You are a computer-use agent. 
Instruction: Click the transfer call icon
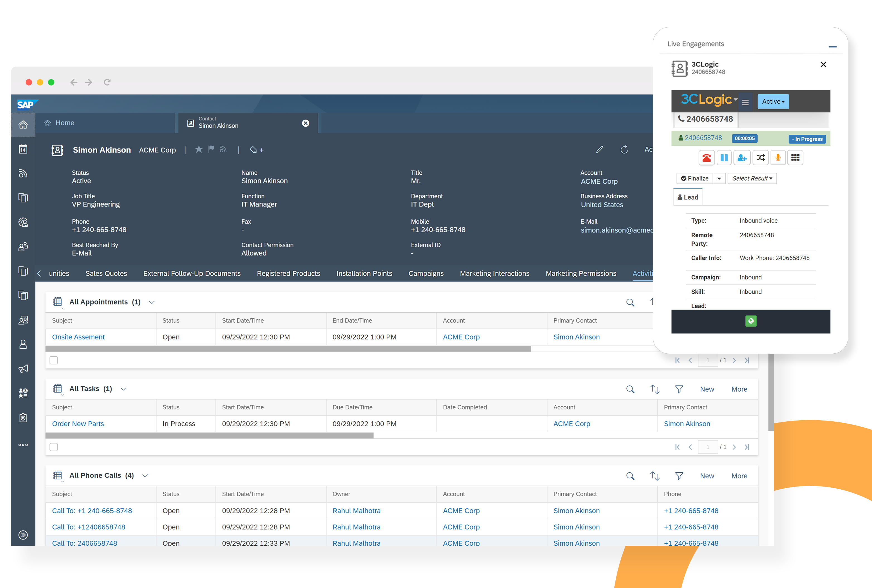pos(761,158)
